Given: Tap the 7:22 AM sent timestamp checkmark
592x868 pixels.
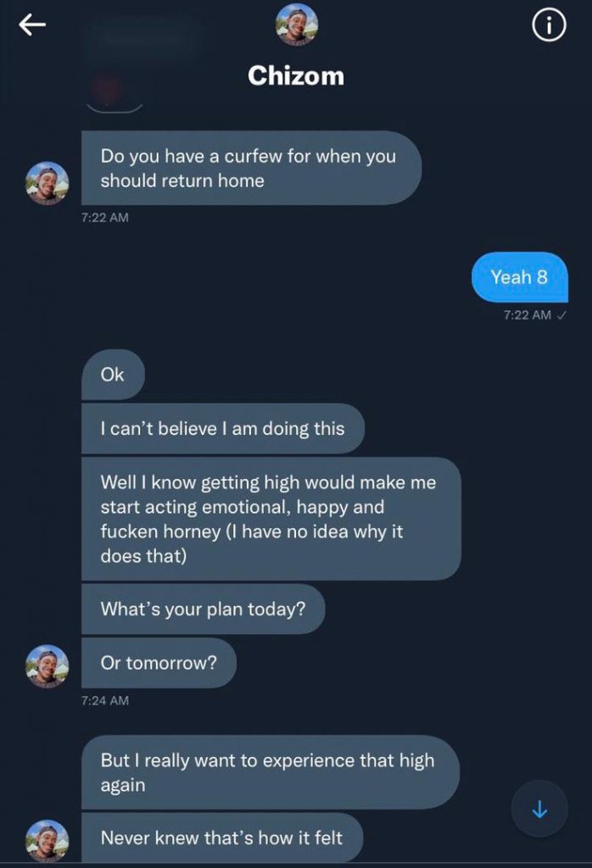Looking at the screenshot, I should [561, 315].
